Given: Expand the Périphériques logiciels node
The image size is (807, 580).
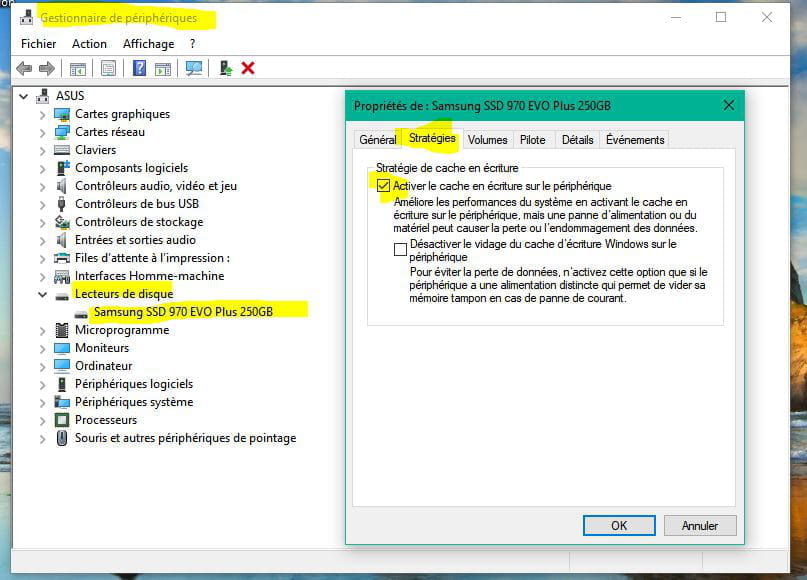Looking at the screenshot, I should 42,385.
